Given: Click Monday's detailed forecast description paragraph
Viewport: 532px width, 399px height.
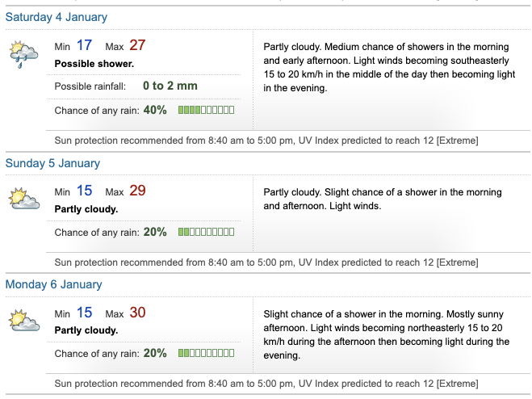Looking at the screenshot, I should (x=387, y=335).
